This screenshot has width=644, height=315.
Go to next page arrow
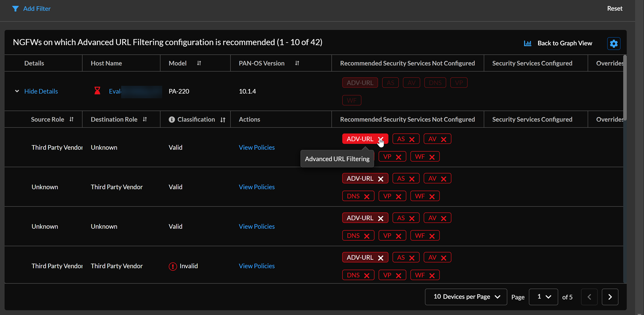pyautogui.click(x=610, y=297)
